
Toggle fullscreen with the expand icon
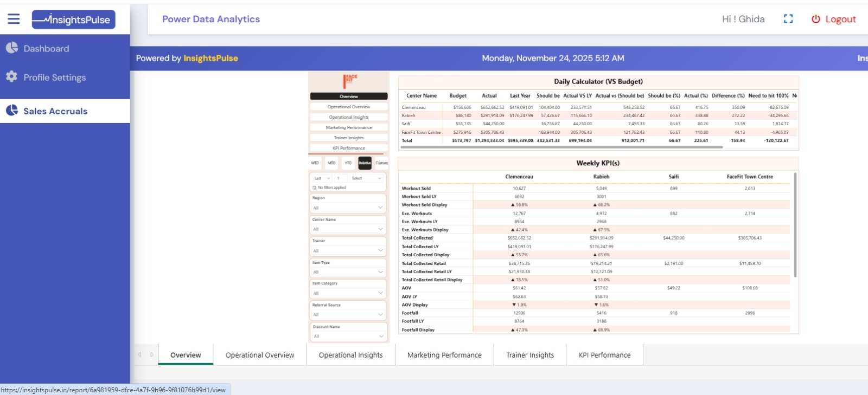pyautogui.click(x=788, y=19)
